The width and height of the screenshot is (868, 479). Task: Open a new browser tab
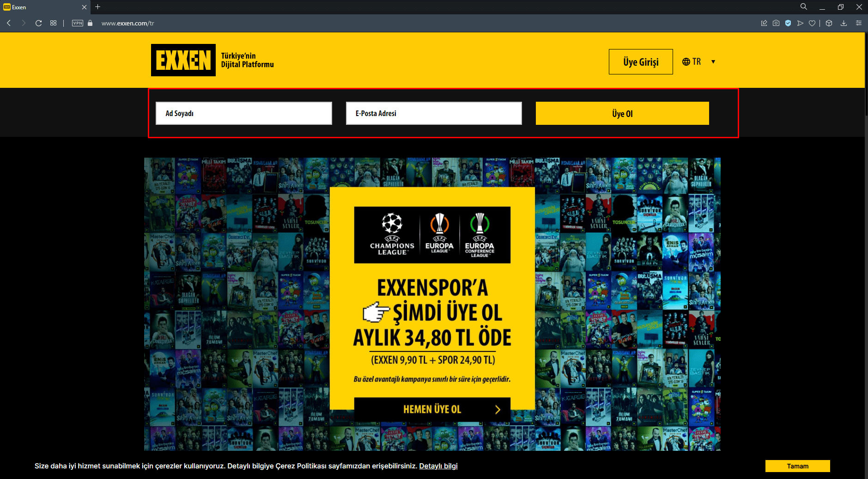tap(97, 7)
